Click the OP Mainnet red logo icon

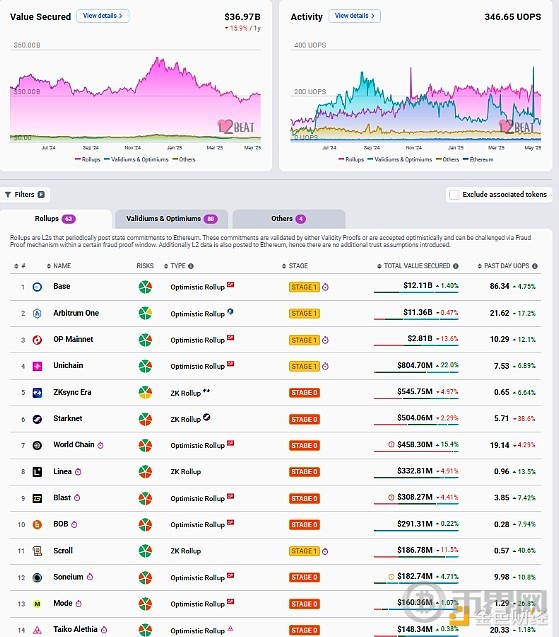click(x=37, y=340)
